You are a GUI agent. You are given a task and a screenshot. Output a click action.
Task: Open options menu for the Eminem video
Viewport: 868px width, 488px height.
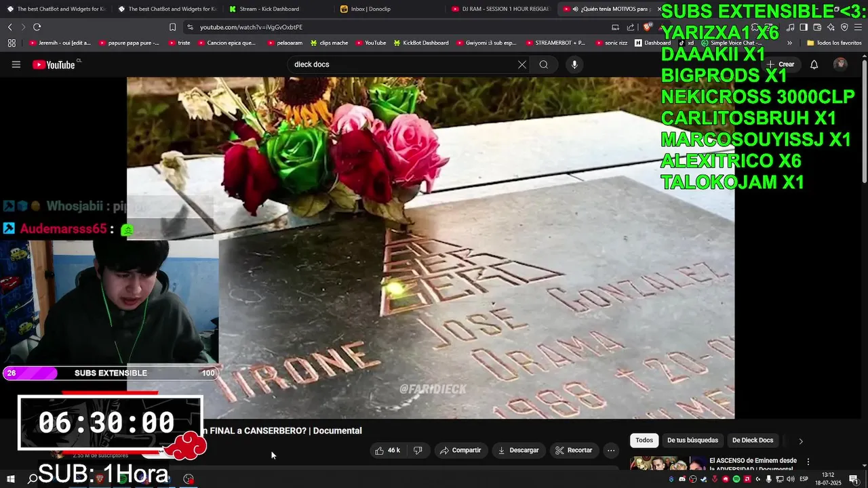[x=808, y=462]
